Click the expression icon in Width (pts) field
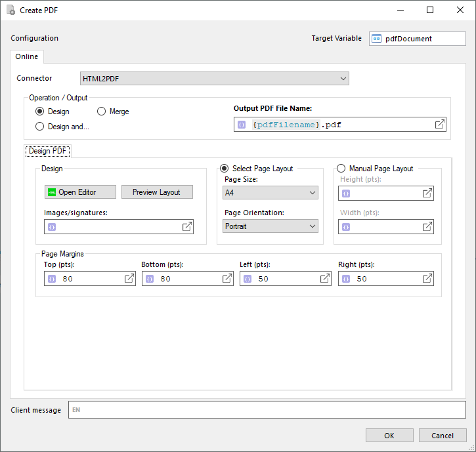Image resolution: width=476 pixels, height=452 pixels. tap(346, 227)
